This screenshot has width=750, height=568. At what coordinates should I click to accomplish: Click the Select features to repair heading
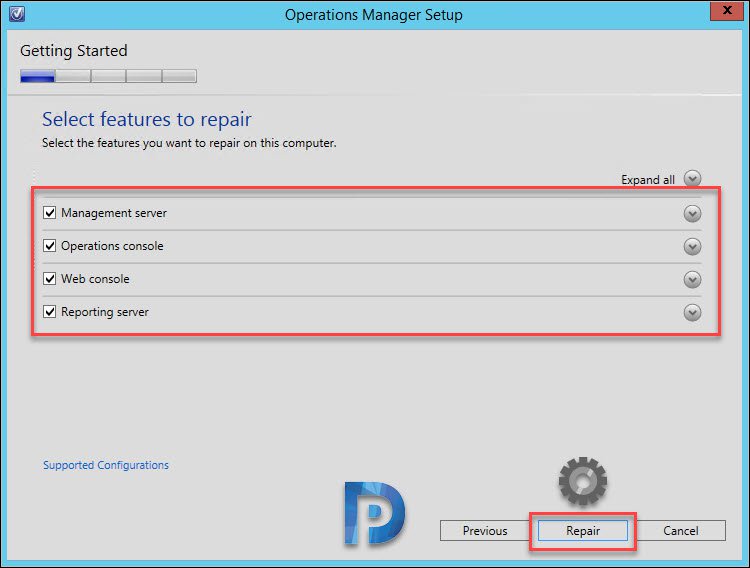coord(146,120)
